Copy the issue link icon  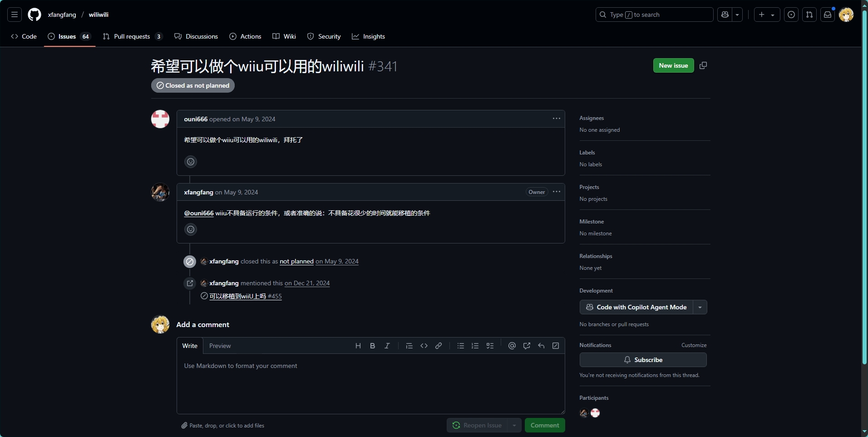pos(703,65)
